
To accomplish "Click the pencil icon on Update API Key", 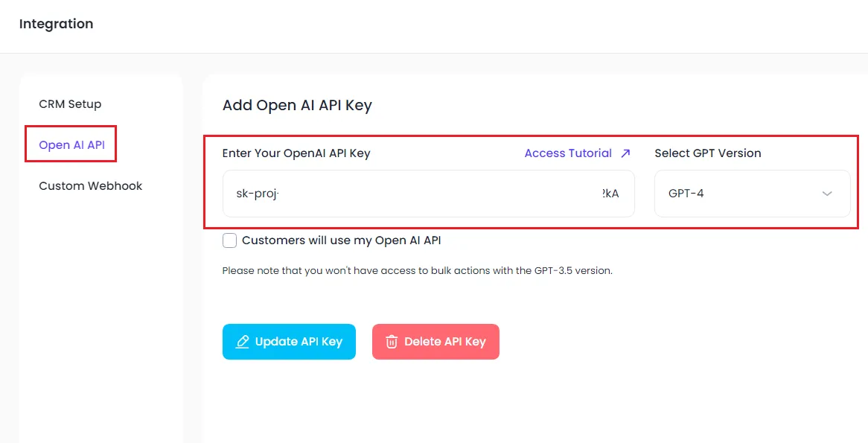I will click(x=243, y=342).
